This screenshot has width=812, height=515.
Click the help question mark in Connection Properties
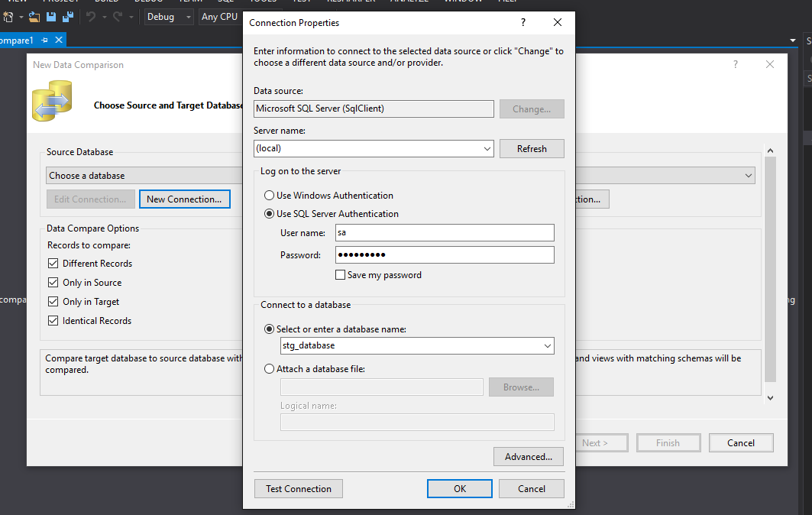(x=522, y=23)
